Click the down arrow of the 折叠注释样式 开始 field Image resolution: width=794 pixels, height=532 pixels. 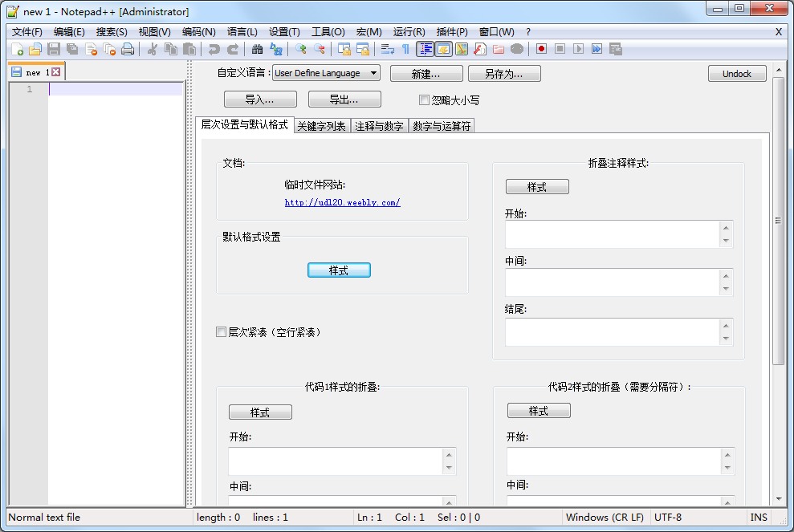click(726, 241)
